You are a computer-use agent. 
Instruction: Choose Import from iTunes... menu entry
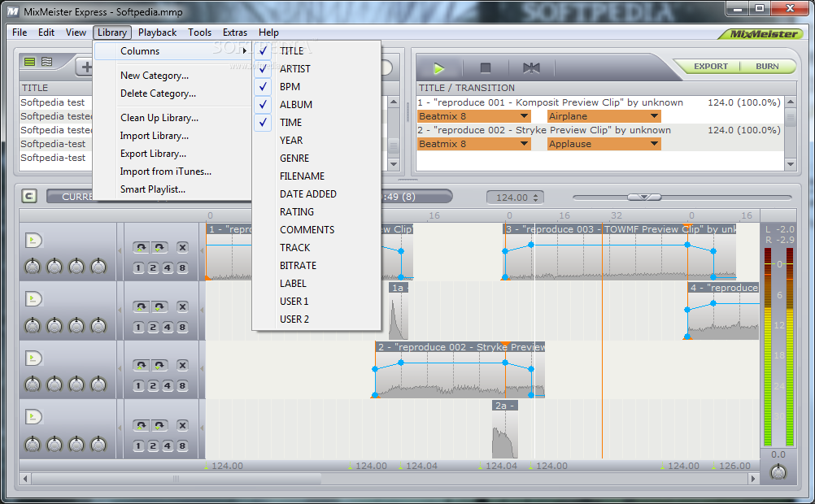click(172, 172)
